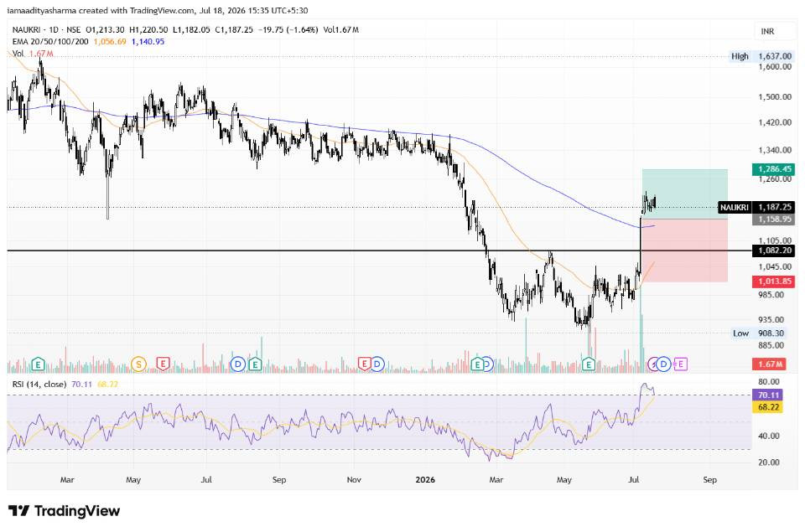Click the Sep label at far right of time axis
The width and height of the screenshot is (805, 532).
point(709,480)
